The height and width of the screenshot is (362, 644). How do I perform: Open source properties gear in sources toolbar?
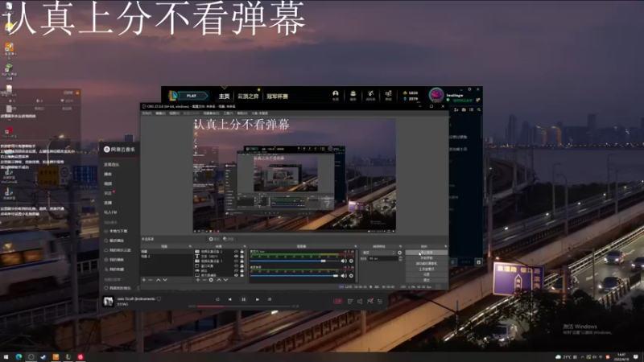pyautogui.click(x=211, y=279)
